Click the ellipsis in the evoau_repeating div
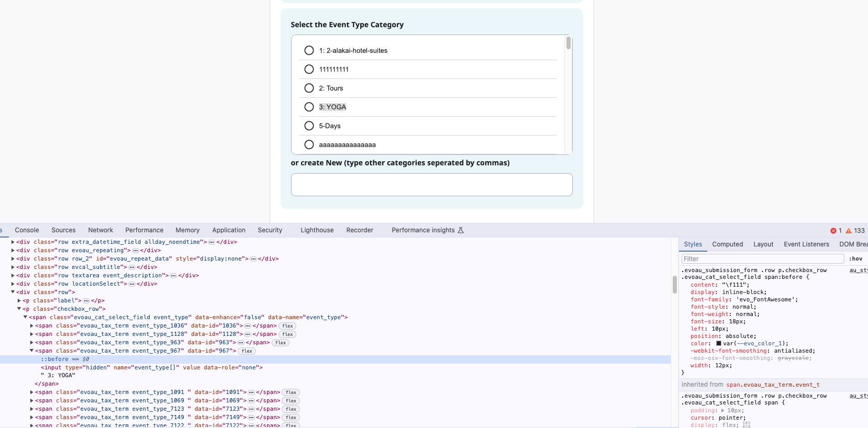868x428 pixels. [136, 251]
